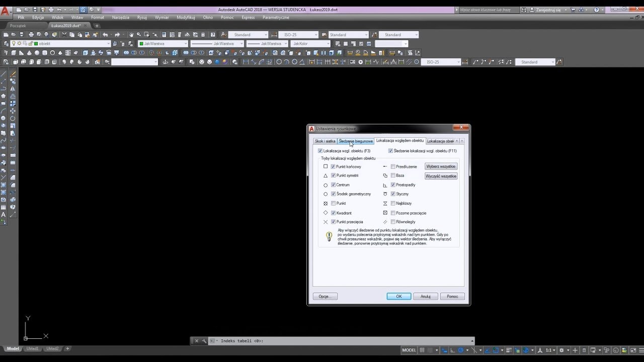Switch to Skok i siatka tab
This screenshot has width=644, height=362.
click(x=325, y=141)
